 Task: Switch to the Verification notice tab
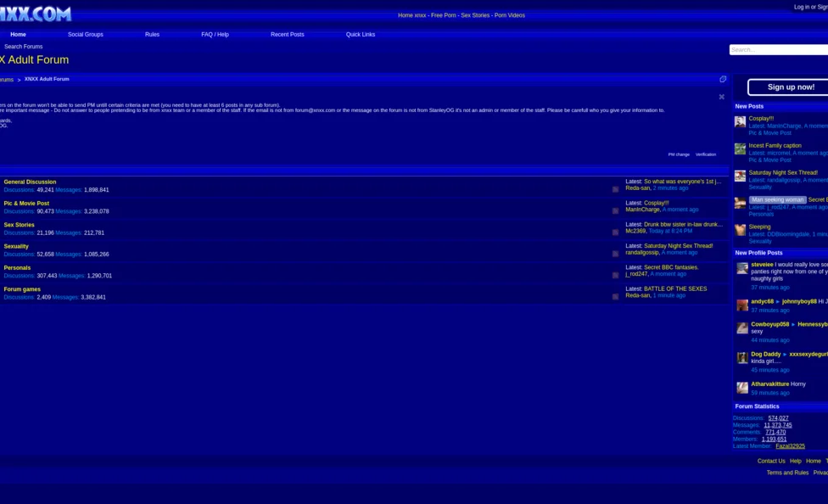click(706, 154)
